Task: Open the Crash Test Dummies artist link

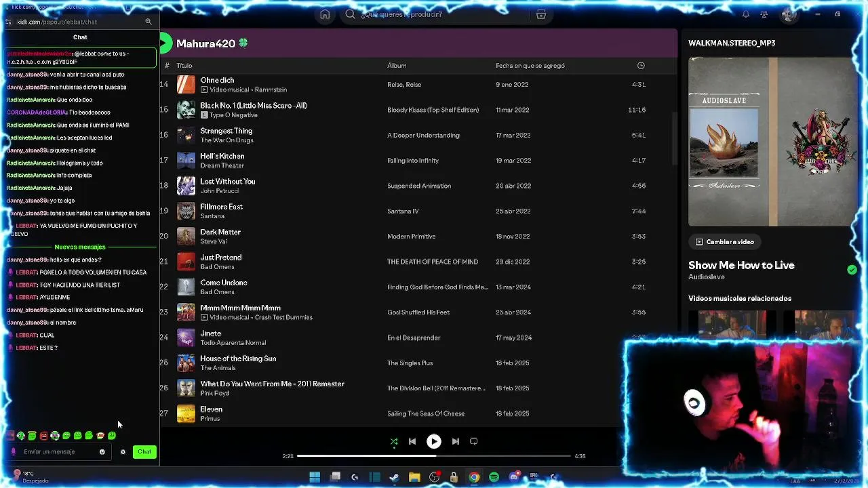Action: [x=283, y=317]
